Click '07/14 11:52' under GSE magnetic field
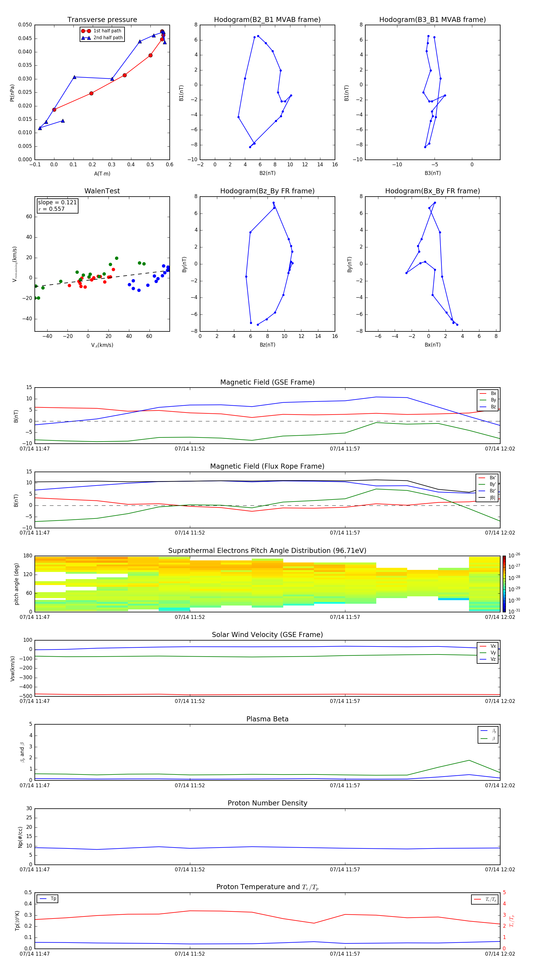This screenshot has width=535, height=980. coord(190,449)
